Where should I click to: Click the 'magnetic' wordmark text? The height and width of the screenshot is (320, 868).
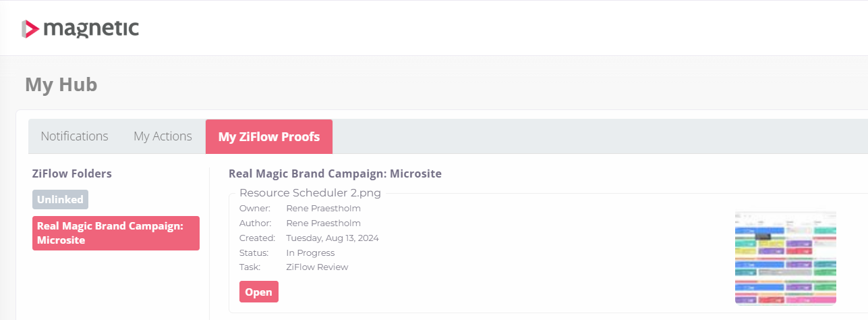(x=91, y=28)
